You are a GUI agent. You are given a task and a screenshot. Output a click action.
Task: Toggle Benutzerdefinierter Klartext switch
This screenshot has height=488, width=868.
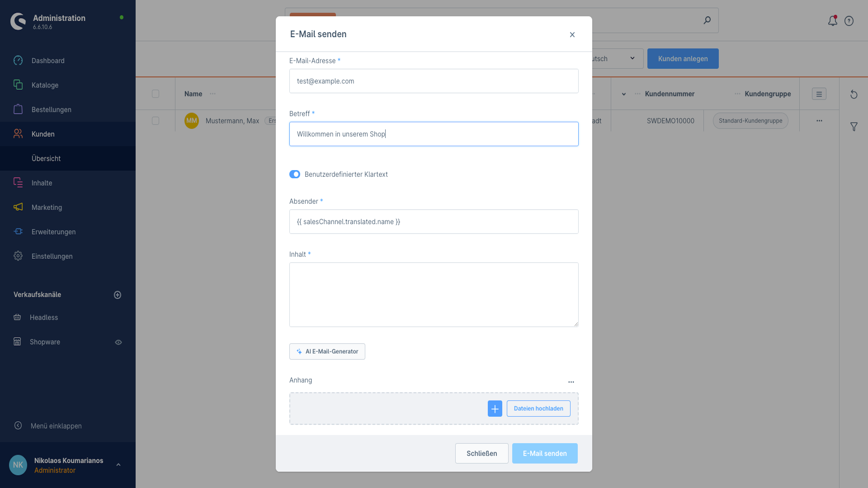[295, 174]
